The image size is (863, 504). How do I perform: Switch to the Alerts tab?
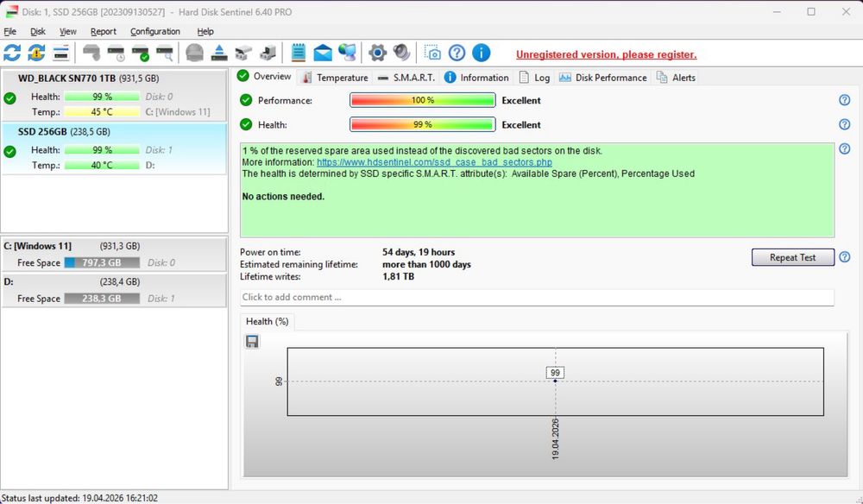[676, 78]
